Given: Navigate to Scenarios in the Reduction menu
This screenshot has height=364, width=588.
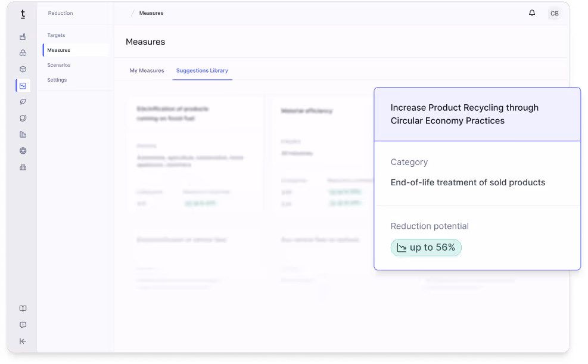Looking at the screenshot, I should (59, 65).
